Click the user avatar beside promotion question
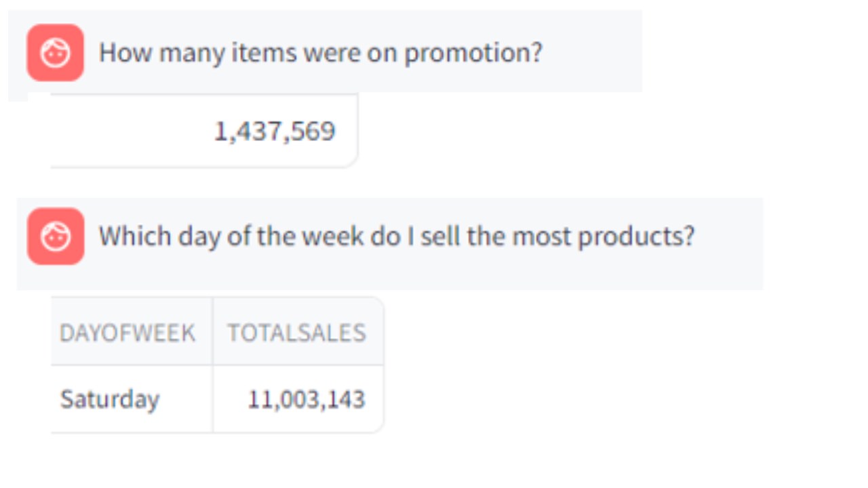868x488 pixels. pyautogui.click(x=56, y=53)
